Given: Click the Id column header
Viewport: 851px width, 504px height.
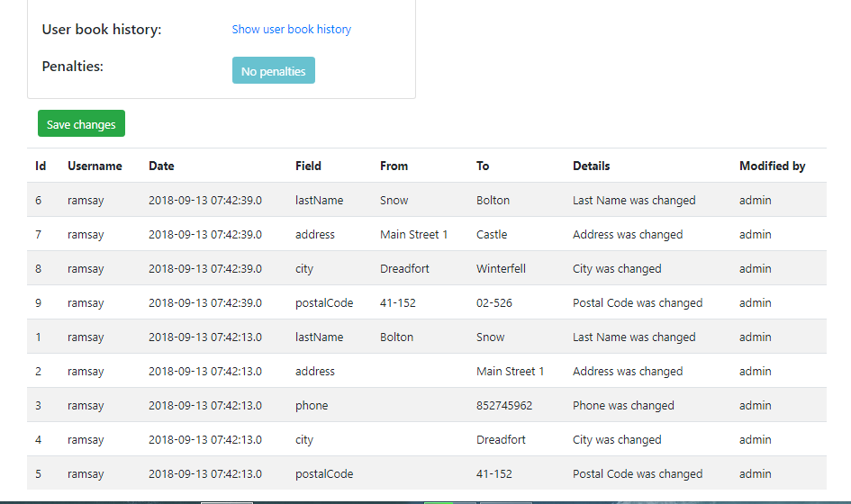Looking at the screenshot, I should 41,166.
